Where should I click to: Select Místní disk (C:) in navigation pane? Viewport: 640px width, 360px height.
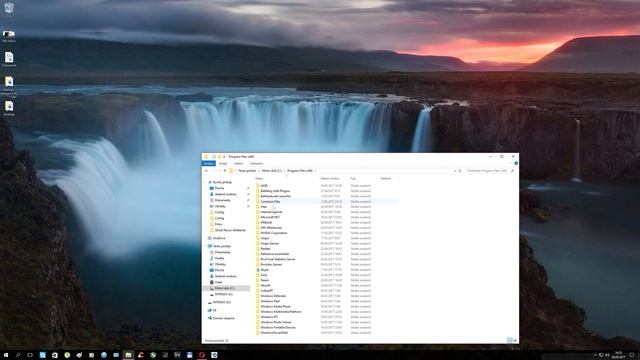pos(224,289)
